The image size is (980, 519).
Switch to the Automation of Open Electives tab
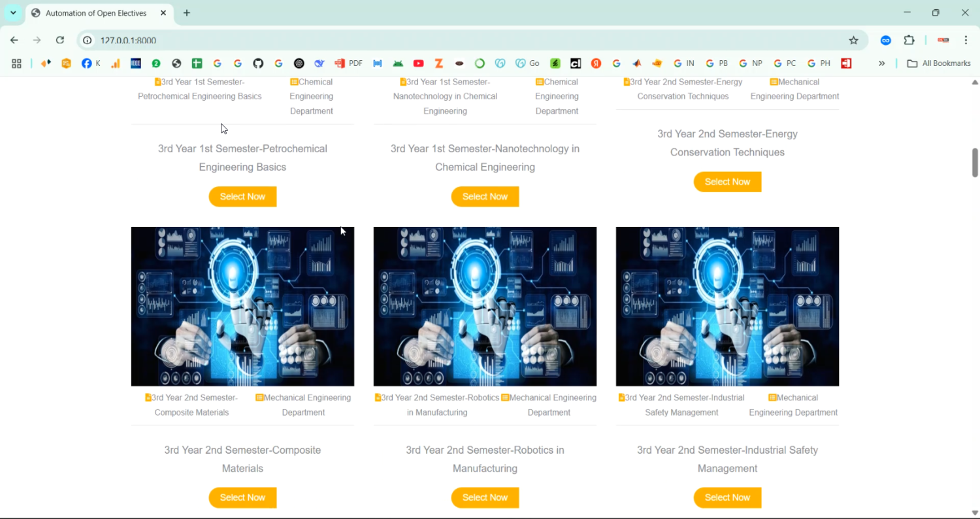(95, 13)
